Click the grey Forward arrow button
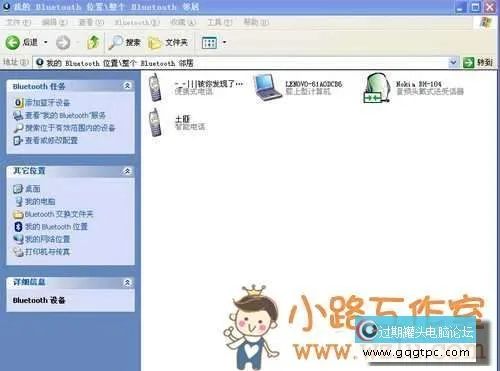 [x=63, y=43]
